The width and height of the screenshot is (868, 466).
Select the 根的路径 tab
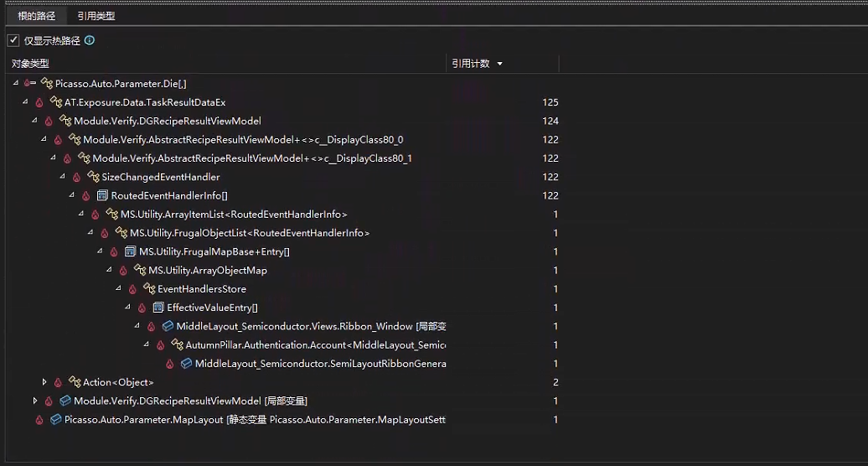pyautogui.click(x=36, y=16)
